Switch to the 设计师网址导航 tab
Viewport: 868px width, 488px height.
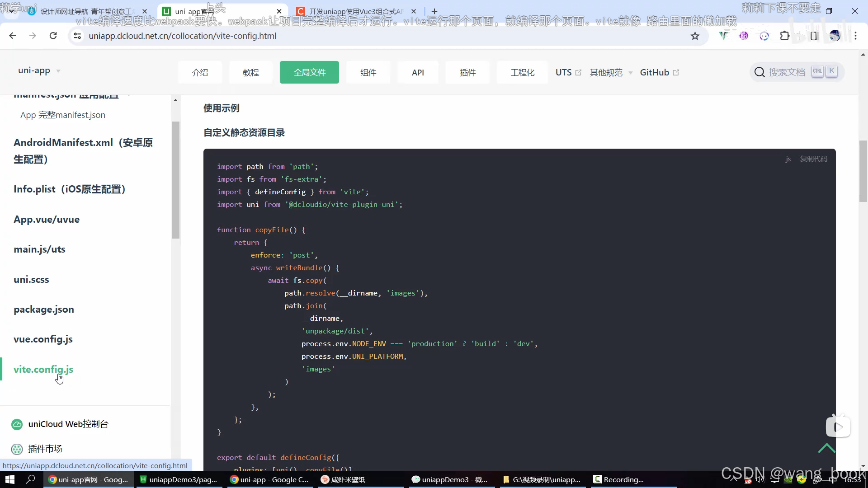[87, 11]
